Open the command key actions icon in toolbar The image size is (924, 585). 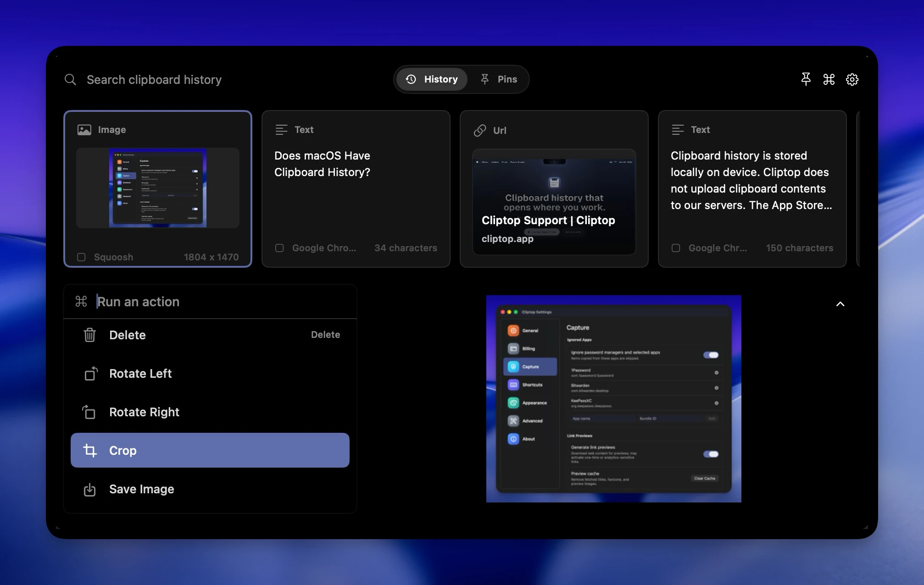[x=829, y=79]
